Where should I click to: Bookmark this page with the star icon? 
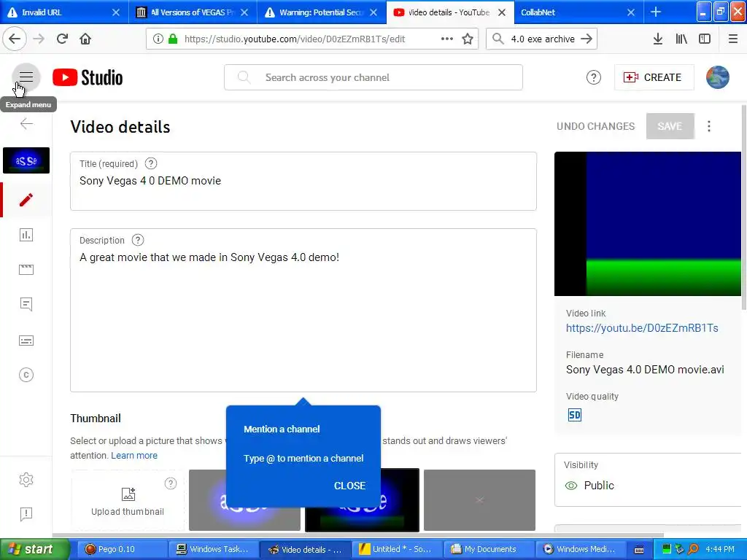coord(468,39)
